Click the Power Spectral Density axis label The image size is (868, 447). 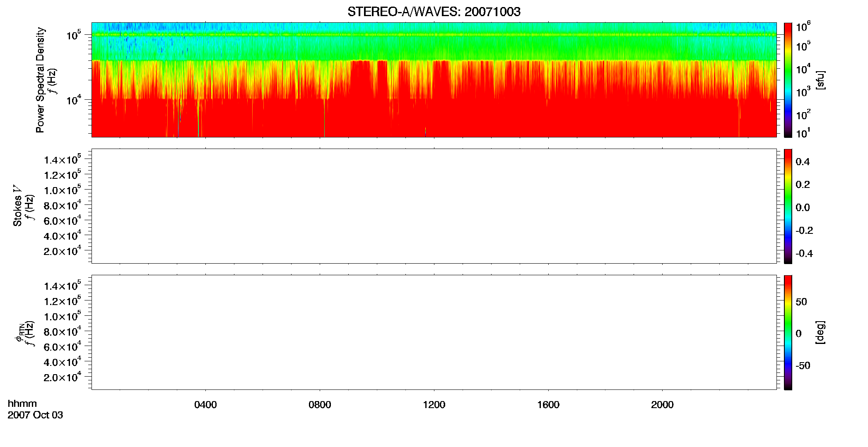pyautogui.click(x=40, y=80)
